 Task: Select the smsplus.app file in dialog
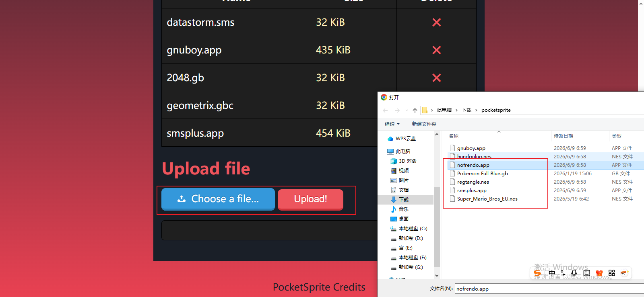tap(472, 190)
